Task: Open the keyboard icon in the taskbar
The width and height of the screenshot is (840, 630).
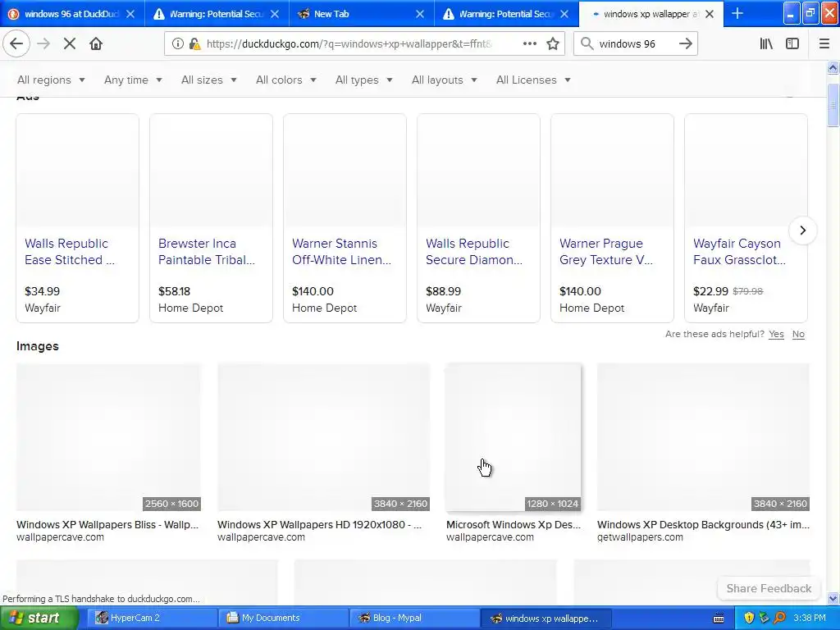Action: click(719, 619)
